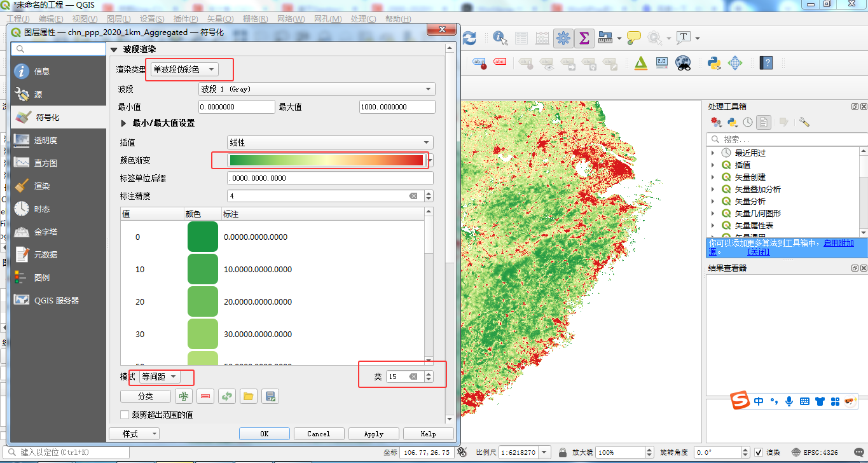Click the refresh arrows toolbar icon
This screenshot has height=463, width=868.
click(469, 38)
